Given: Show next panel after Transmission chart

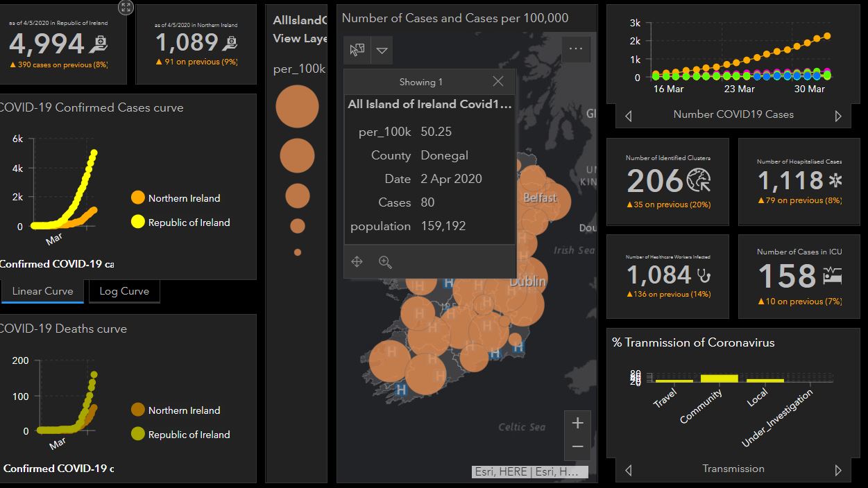Looking at the screenshot, I should [838, 470].
